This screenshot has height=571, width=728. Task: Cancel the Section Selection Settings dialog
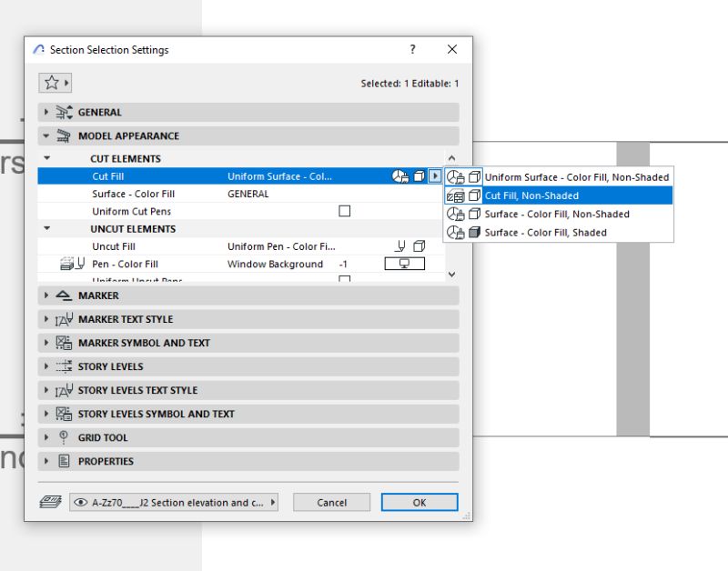pyautogui.click(x=332, y=502)
